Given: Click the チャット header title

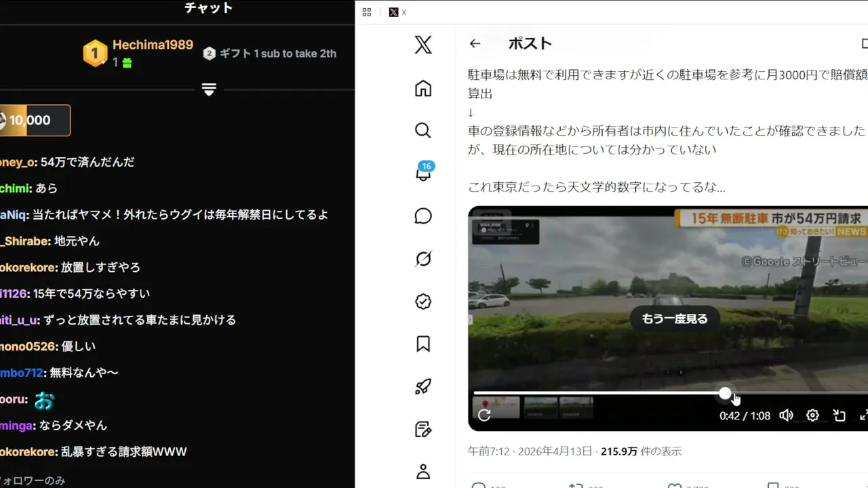Looking at the screenshot, I should click(x=209, y=8).
